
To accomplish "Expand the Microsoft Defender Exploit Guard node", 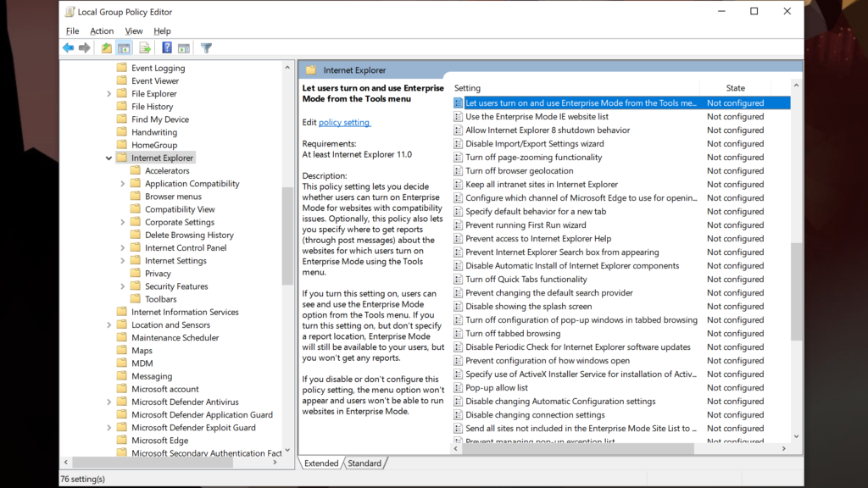I will click(x=108, y=428).
